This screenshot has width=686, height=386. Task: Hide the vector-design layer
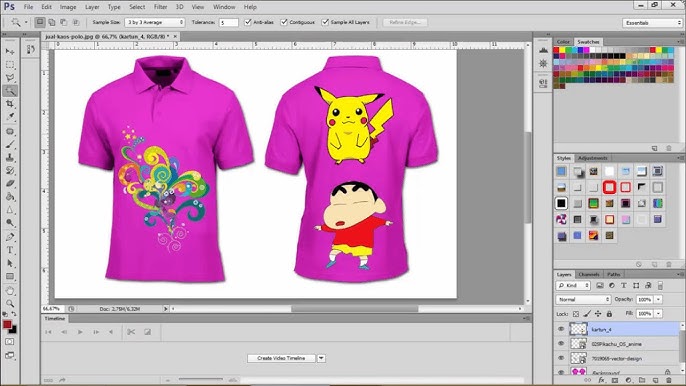pos(561,358)
